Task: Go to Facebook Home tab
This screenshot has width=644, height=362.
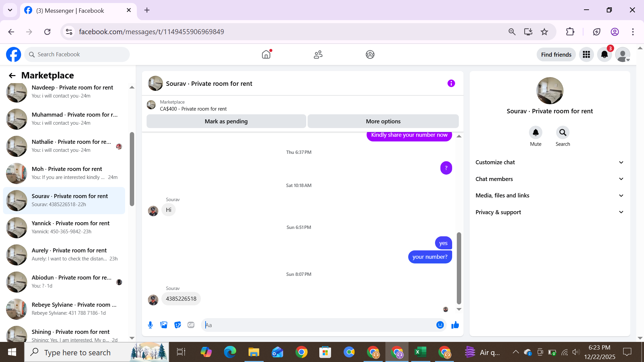Action: click(x=266, y=55)
